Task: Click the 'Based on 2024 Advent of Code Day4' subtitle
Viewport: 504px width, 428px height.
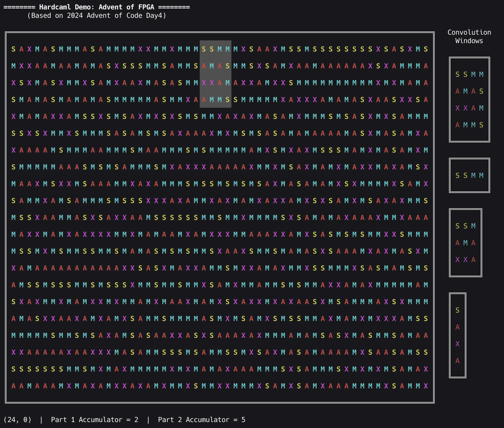Action: (x=97, y=16)
